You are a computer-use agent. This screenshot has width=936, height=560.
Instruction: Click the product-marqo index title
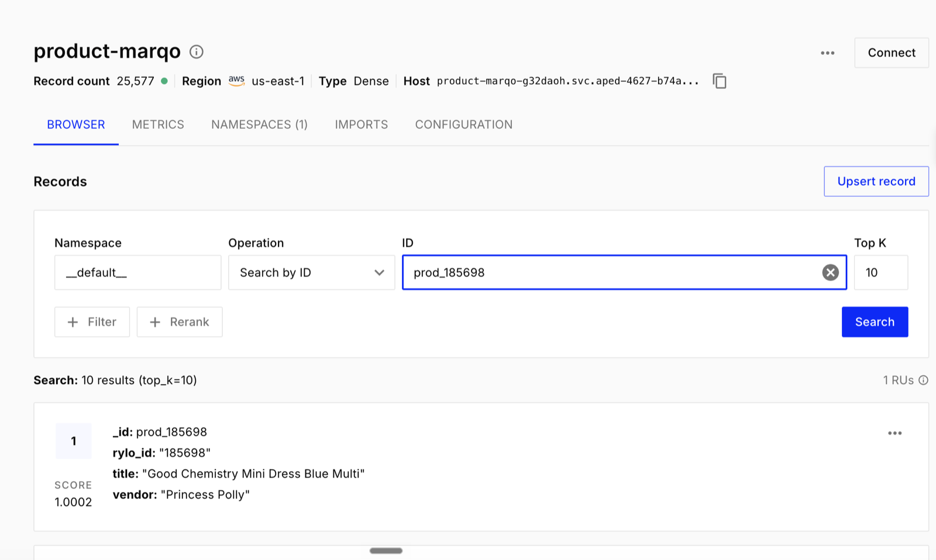[x=107, y=51]
